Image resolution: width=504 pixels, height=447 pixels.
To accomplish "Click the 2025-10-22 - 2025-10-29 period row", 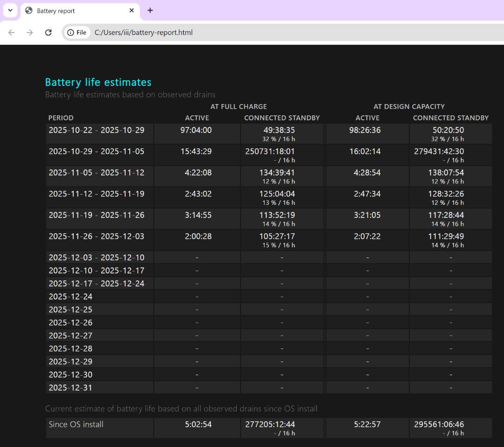I will 96,130.
